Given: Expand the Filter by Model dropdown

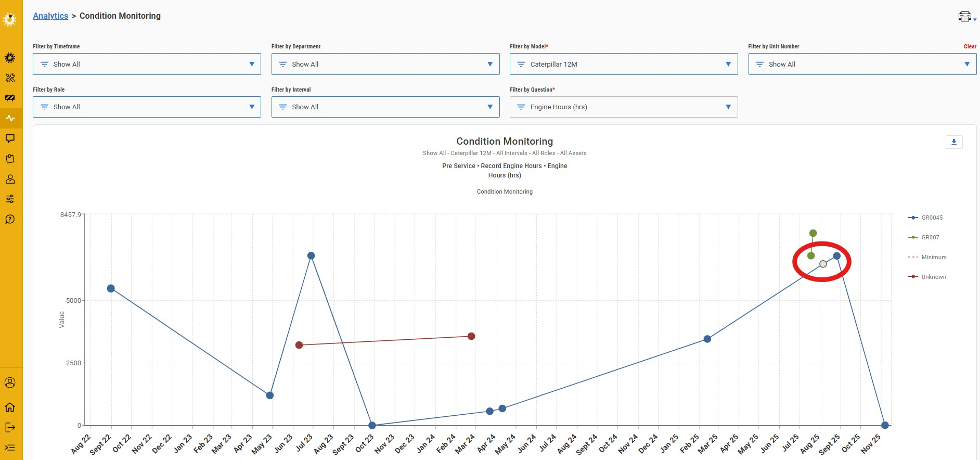Looking at the screenshot, I should pyautogui.click(x=623, y=64).
